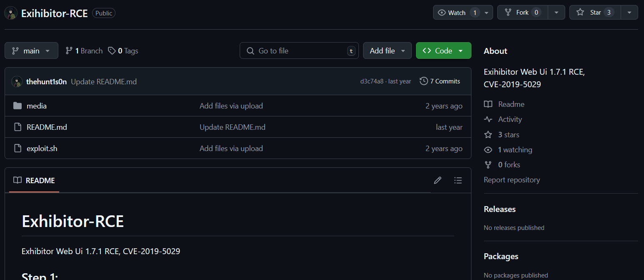Click the README.md file icon
The width and height of the screenshot is (644, 280).
click(x=18, y=127)
